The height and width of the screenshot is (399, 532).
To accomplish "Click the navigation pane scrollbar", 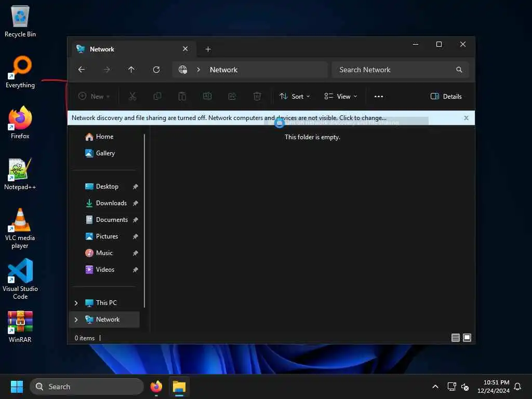I will coord(144,220).
